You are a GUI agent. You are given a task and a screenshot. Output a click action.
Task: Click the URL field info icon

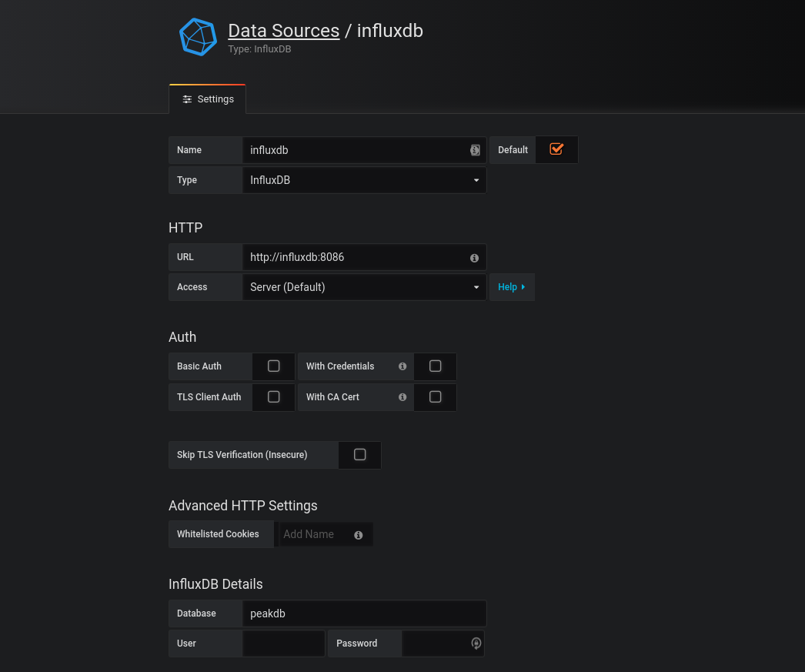click(474, 258)
